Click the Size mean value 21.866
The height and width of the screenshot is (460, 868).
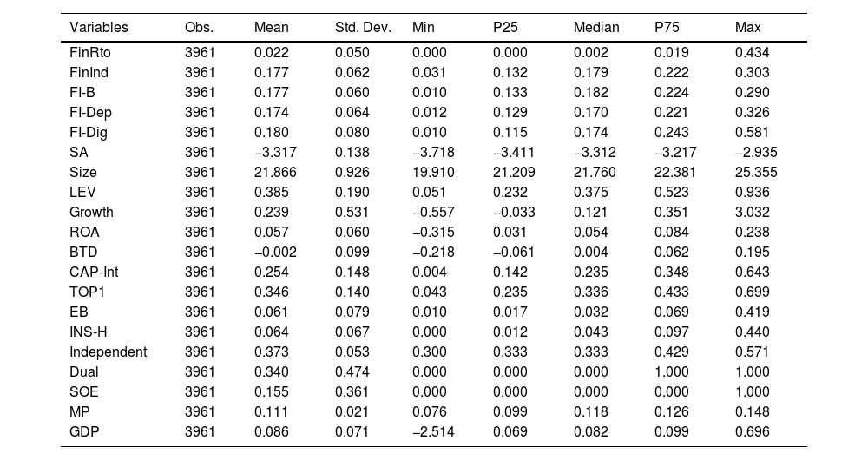(x=275, y=173)
